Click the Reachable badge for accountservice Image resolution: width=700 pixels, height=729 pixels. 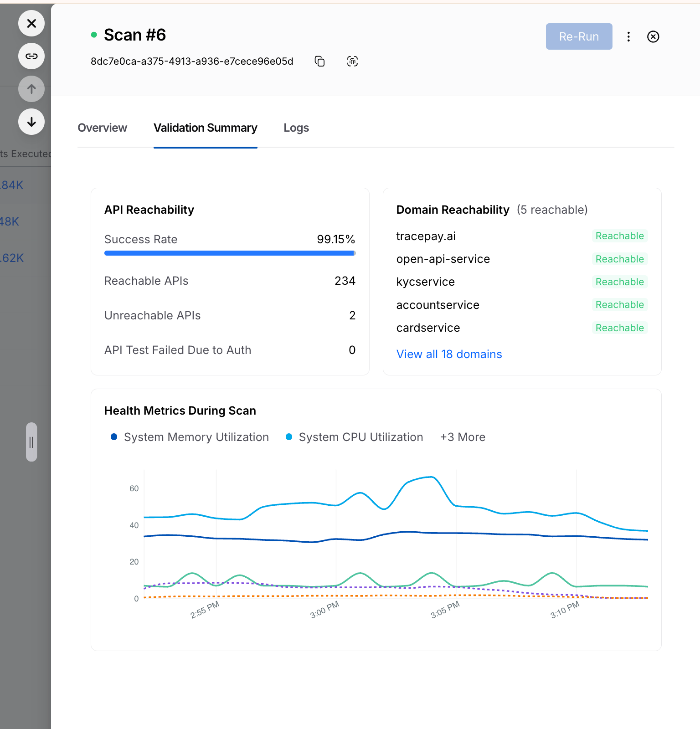pos(619,304)
